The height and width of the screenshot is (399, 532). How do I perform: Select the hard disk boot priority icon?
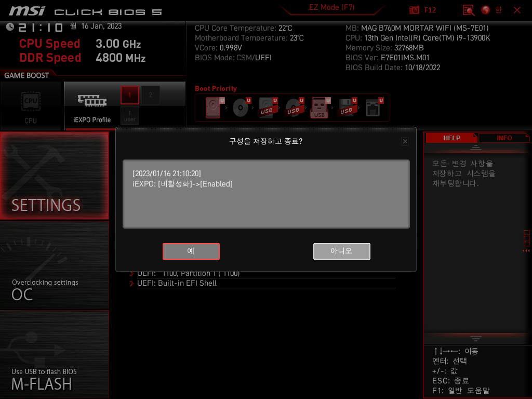coord(213,108)
